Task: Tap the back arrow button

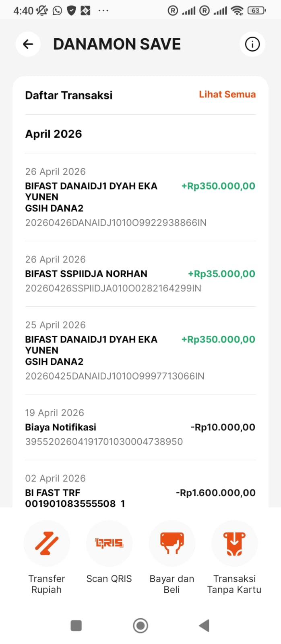Action: pyautogui.click(x=28, y=44)
